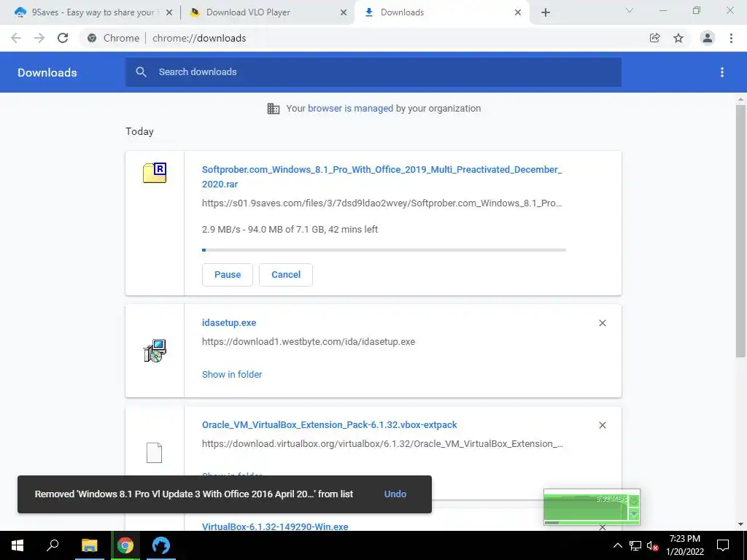Close the Downloads tab
This screenshot has width=747, height=560.
[518, 12]
